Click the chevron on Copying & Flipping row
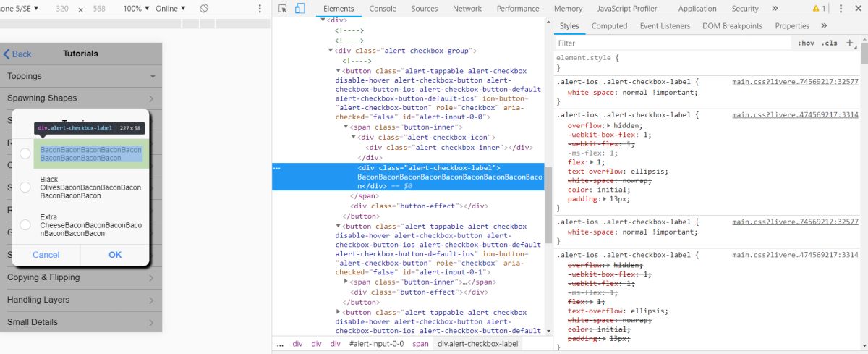Viewport: 868px width, 354px height. point(151,277)
